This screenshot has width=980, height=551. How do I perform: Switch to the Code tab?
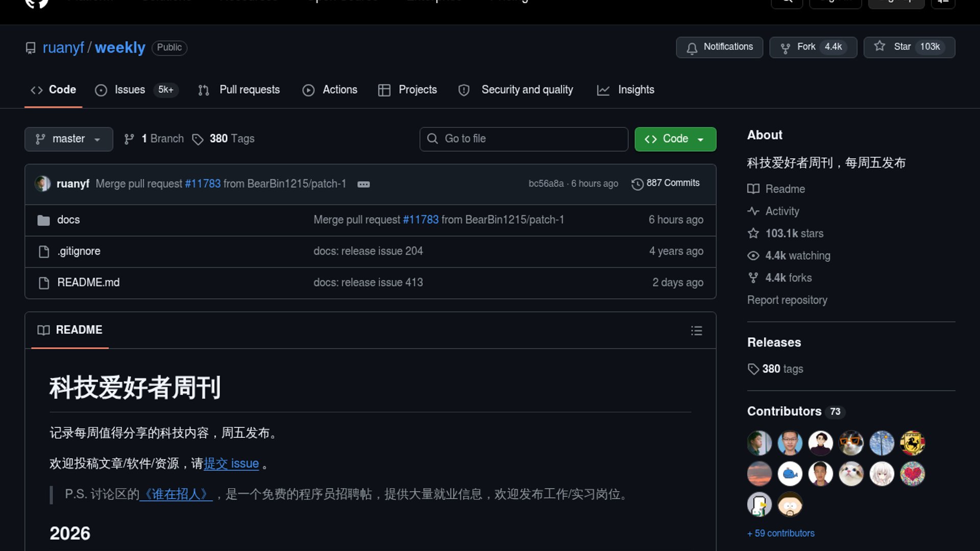tap(53, 90)
